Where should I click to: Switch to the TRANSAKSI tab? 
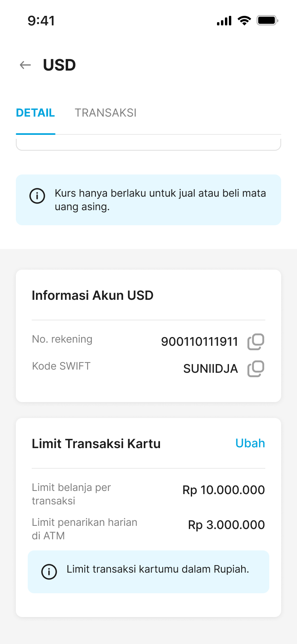106,113
